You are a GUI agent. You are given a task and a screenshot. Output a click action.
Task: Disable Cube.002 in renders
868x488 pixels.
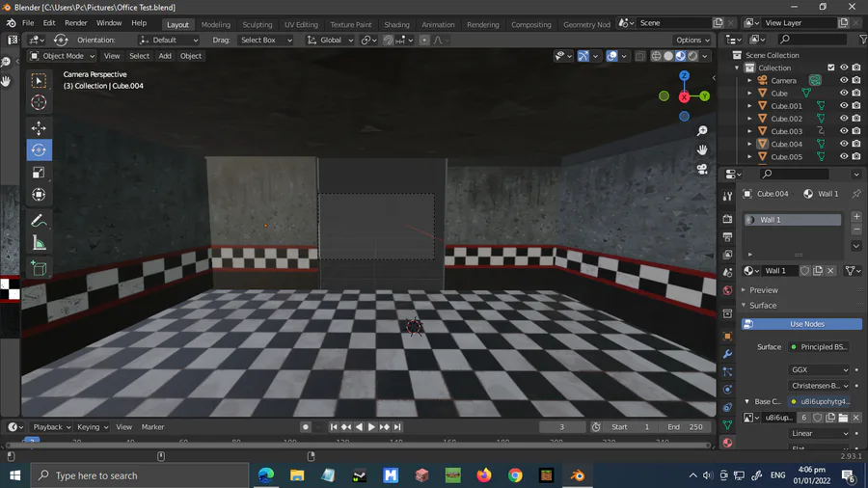coord(856,119)
